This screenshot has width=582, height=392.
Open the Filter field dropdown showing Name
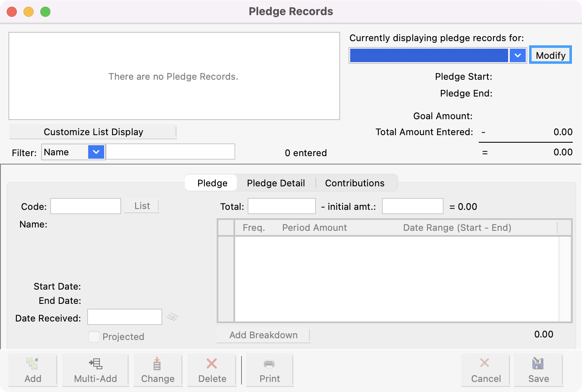(x=97, y=152)
